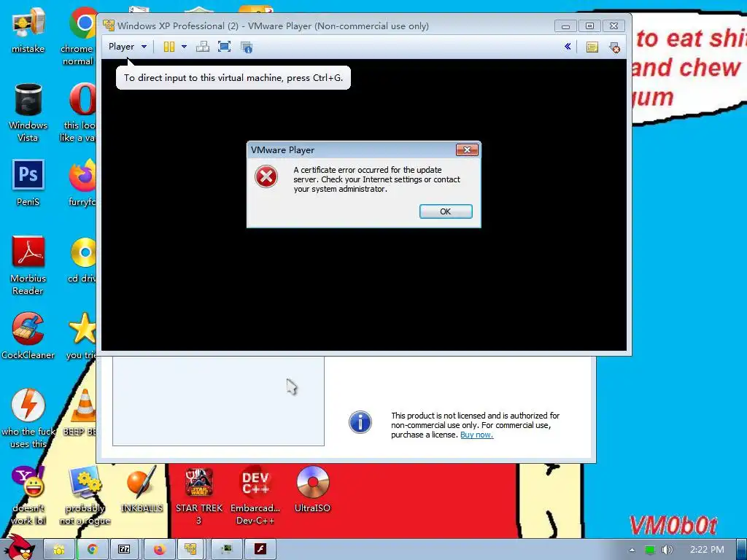Click the Ctrl+G input hint tooltip

[x=233, y=77]
